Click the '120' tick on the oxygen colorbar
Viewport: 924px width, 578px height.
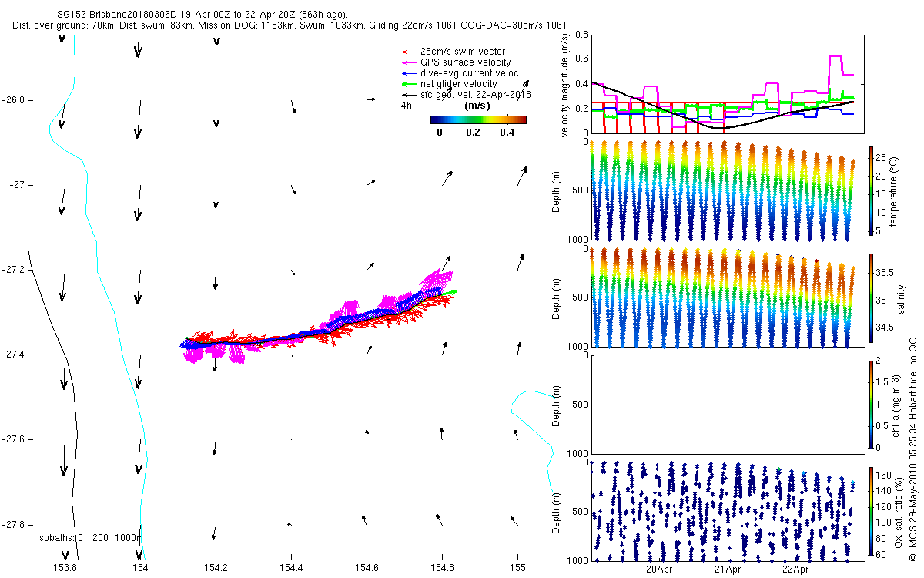(x=885, y=507)
